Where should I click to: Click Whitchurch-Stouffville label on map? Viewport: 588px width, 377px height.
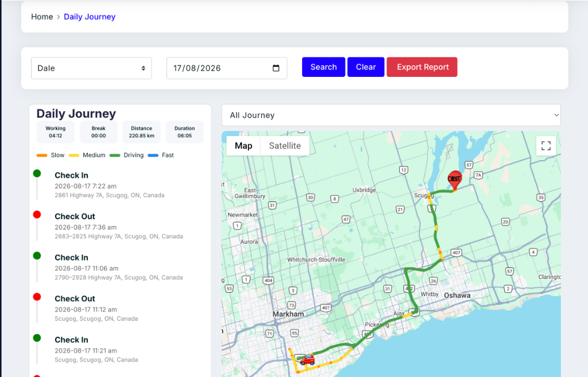(316, 260)
